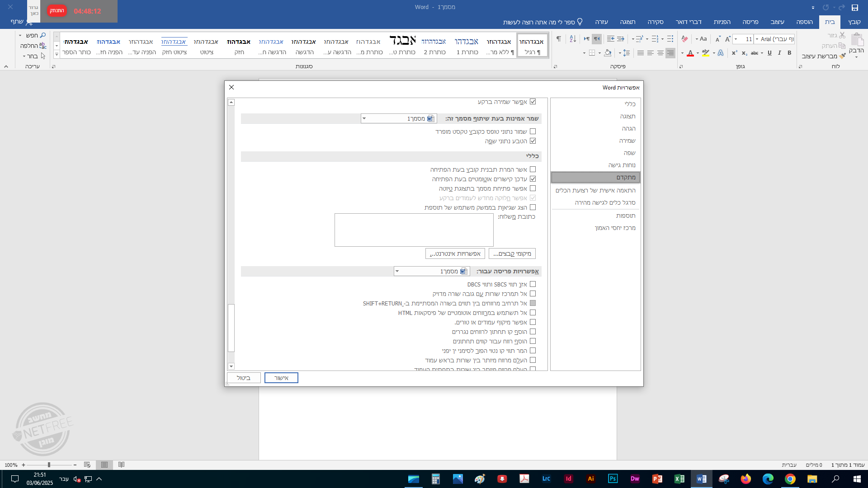
Task: Click the zoom slider in status bar
Action: [49, 465]
